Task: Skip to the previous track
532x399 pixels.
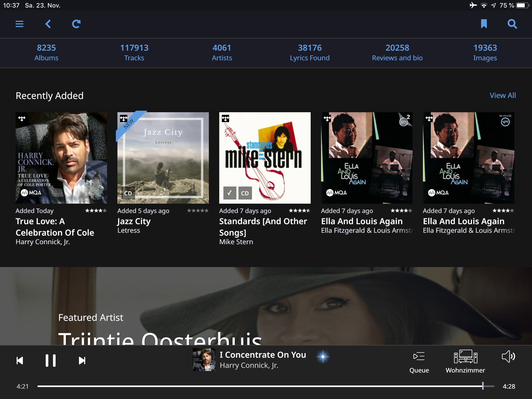Action: point(20,361)
